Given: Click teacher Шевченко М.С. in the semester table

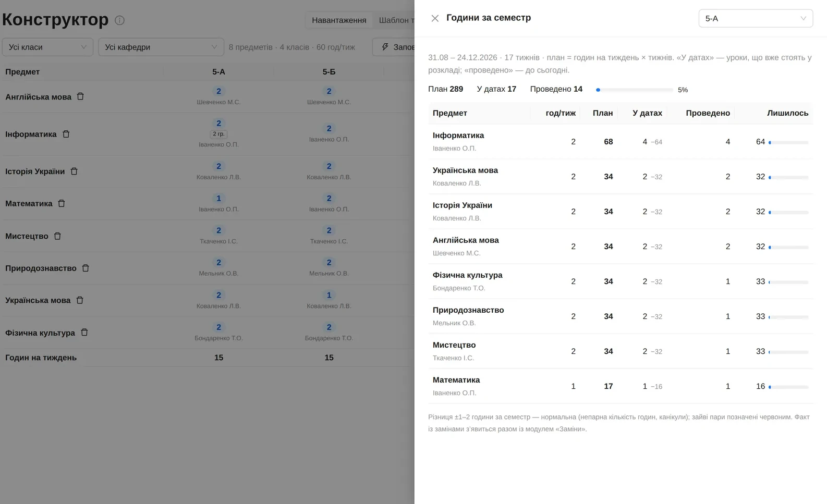Looking at the screenshot, I should coord(456,253).
